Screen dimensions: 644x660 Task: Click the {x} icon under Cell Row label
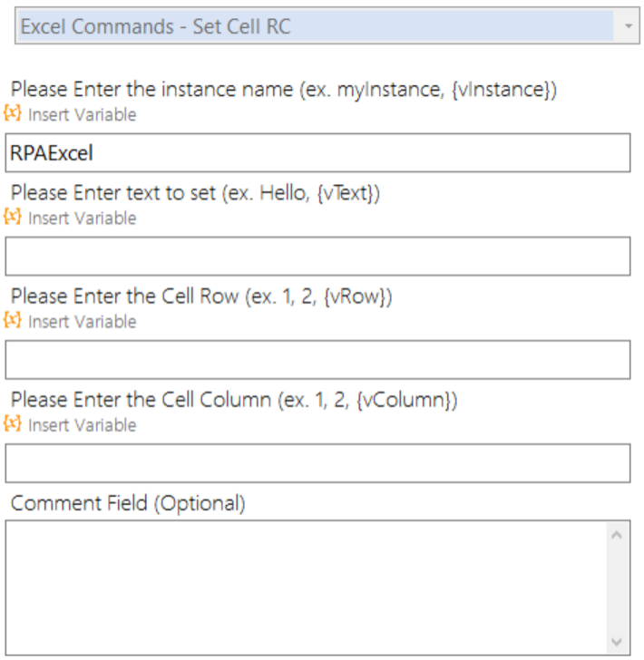(x=13, y=320)
